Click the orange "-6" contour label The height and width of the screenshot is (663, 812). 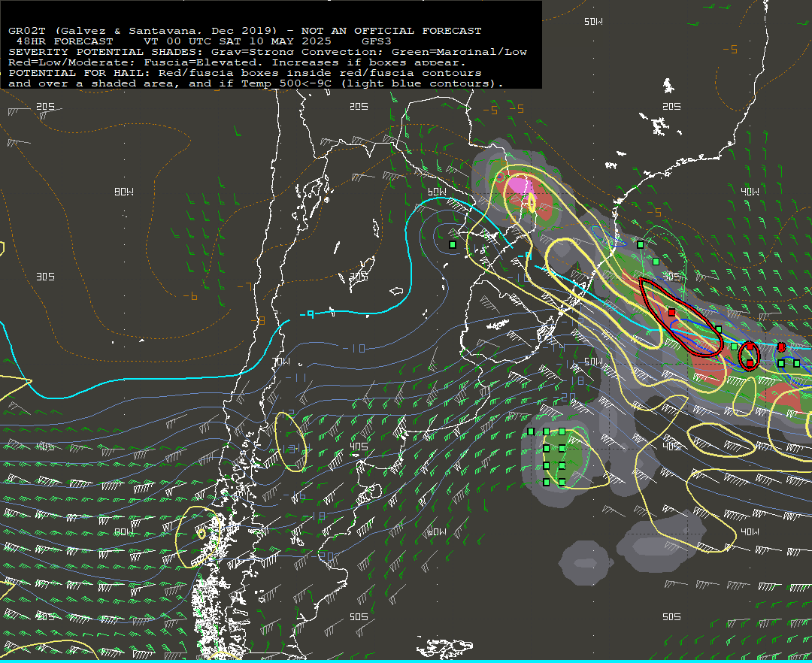pyautogui.click(x=190, y=296)
